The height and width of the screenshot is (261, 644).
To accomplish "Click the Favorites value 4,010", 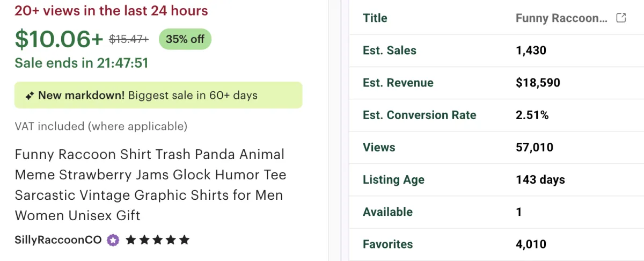I will click(x=531, y=244).
